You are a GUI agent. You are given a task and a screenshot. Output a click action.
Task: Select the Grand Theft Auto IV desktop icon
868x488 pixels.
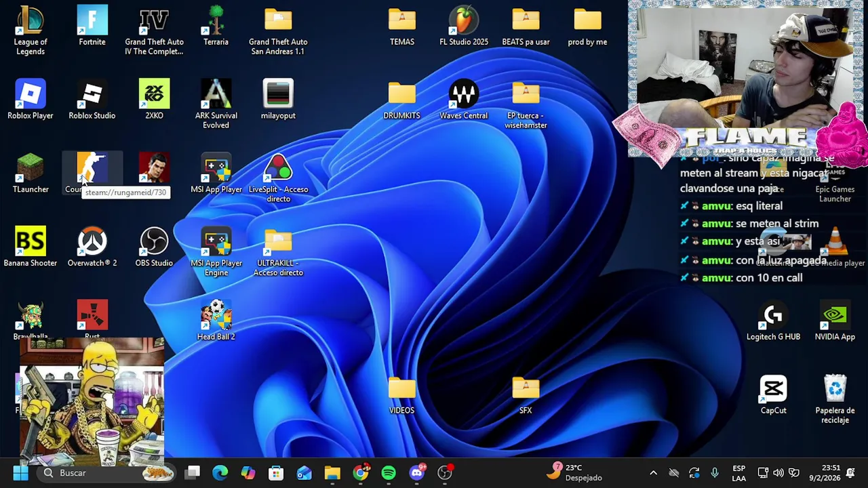pos(154,30)
